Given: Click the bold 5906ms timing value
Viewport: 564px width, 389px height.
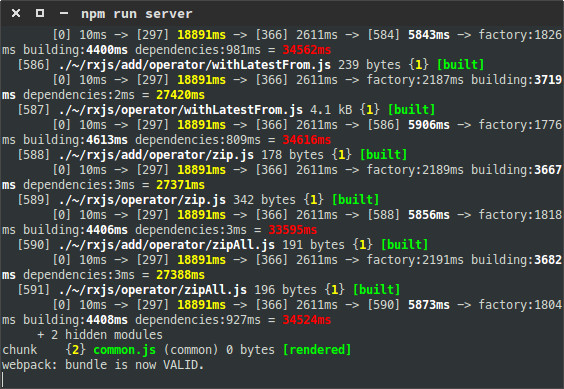Looking at the screenshot, I should (x=428, y=125).
